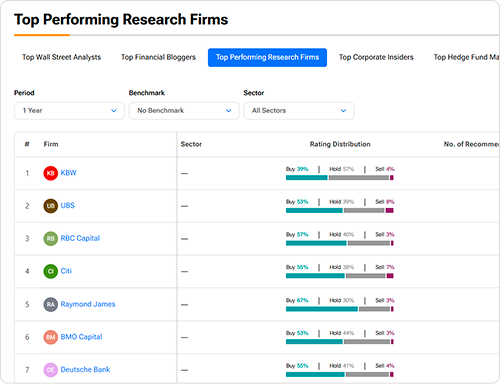Switch to Top Wall Street Analysts tab

(61, 57)
